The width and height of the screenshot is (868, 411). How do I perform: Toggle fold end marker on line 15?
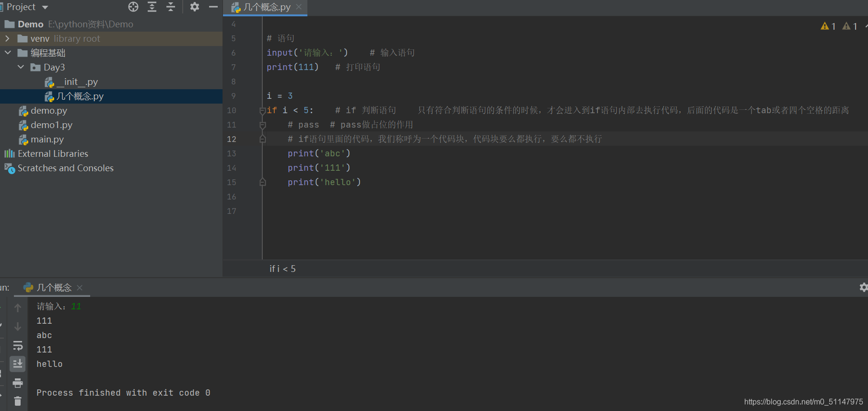[262, 182]
